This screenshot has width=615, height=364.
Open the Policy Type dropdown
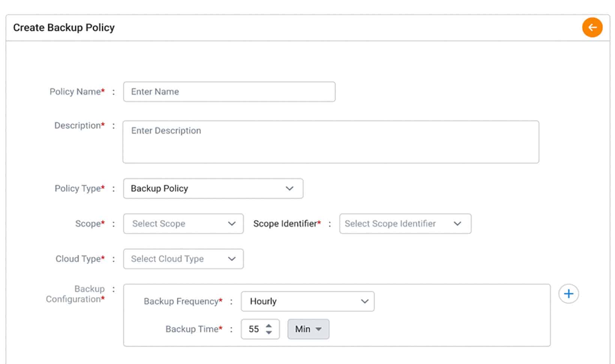213,189
